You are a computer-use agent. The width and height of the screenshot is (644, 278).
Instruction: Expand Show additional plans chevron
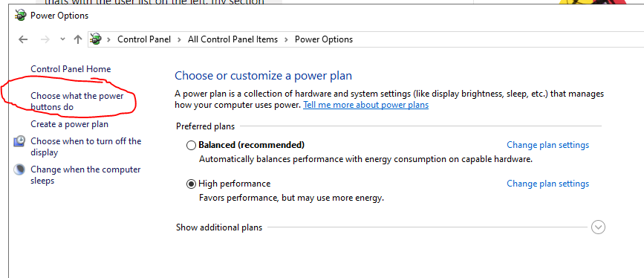(598, 227)
